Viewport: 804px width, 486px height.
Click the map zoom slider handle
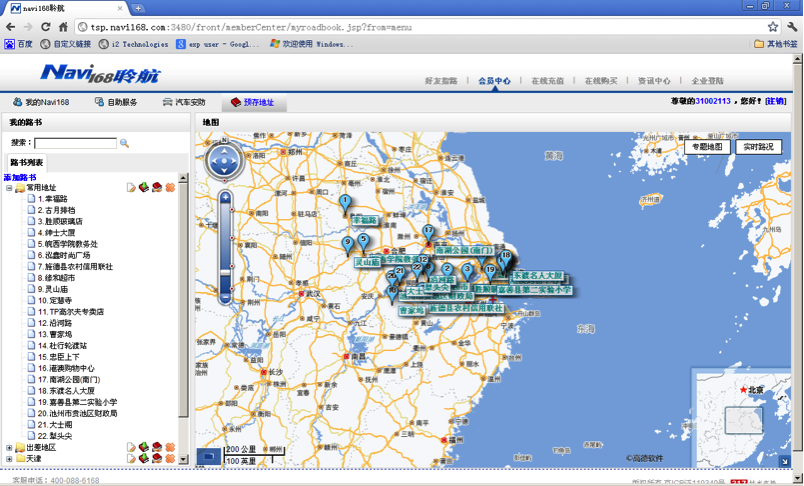coord(225,272)
